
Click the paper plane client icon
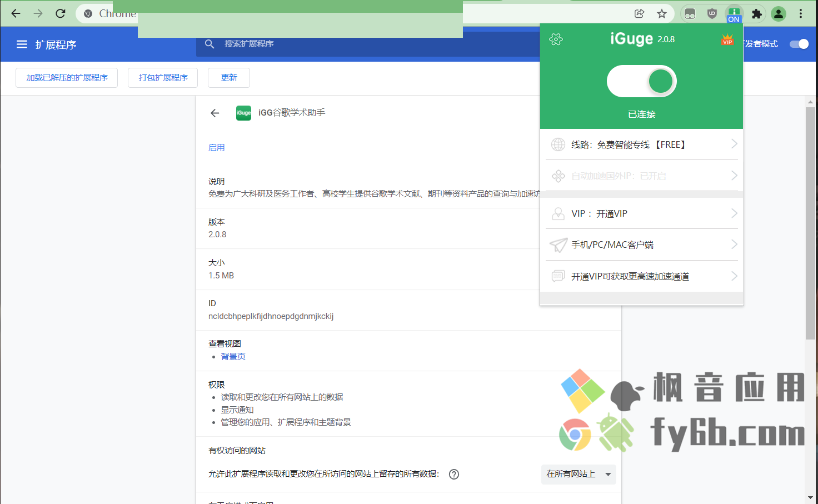click(x=558, y=245)
